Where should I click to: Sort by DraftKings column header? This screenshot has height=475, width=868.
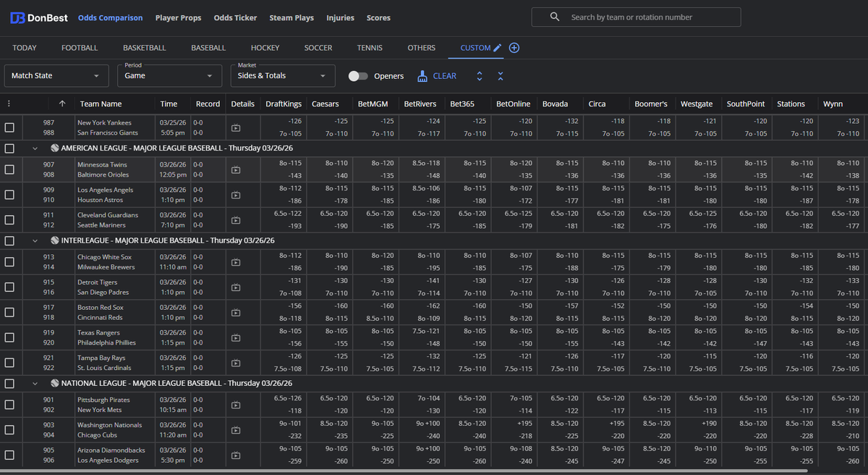(x=284, y=104)
